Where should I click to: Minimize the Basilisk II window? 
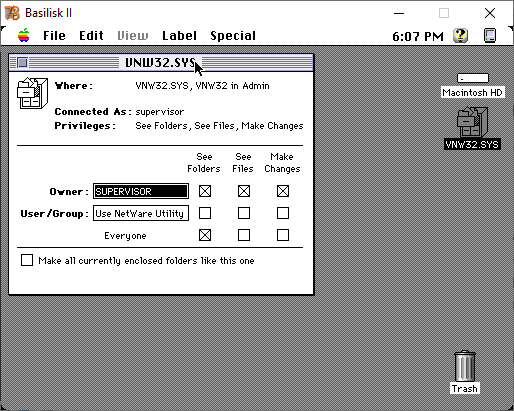point(399,13)
